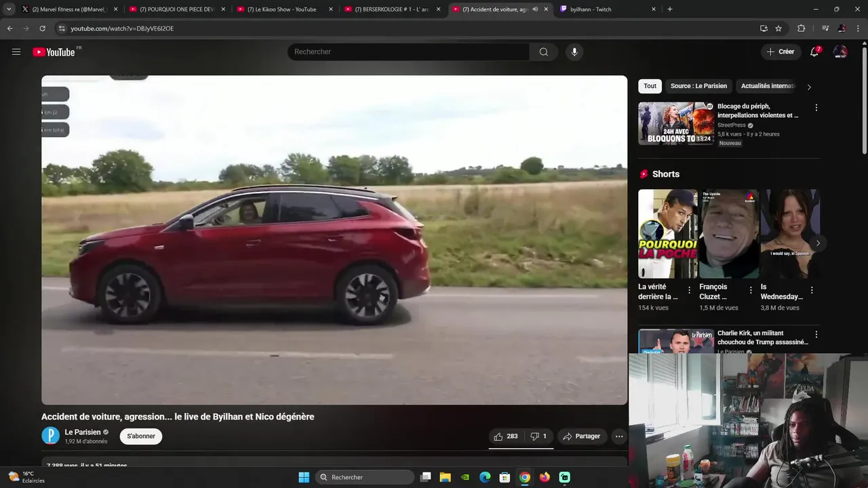Screen dimensions: 868x488
Task: Open the YouTube hamburger guide menu
Action: tap(16, 52)
